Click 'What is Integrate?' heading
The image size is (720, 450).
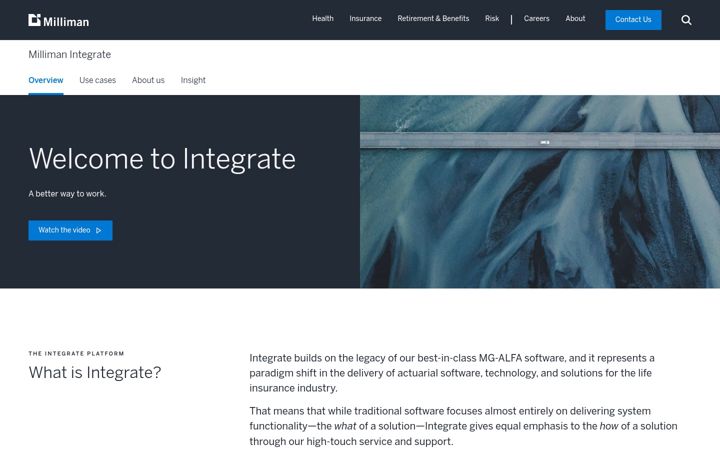[x=95, y=372]
